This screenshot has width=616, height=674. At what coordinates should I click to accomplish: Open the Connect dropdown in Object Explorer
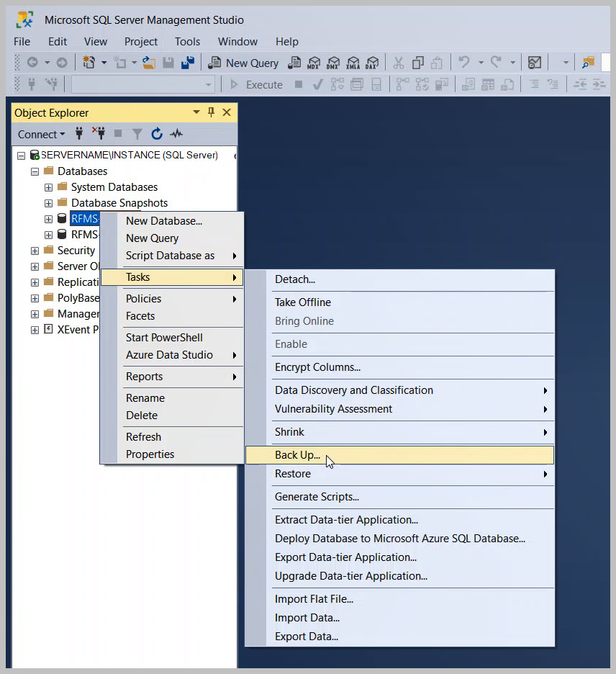(41, 134)
